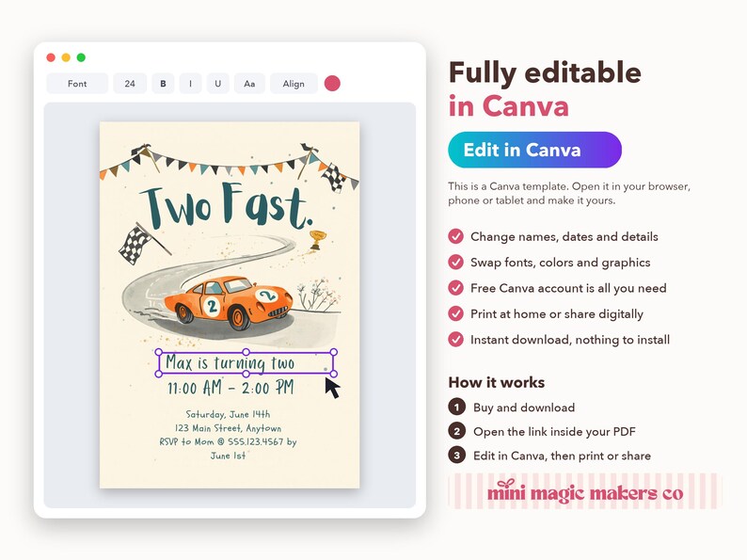The width and height of the screenshot is (747, 560).
Task: Click the 'Saturday, June 14th' line
Action: pyautogui.click(x=228, y=414)
